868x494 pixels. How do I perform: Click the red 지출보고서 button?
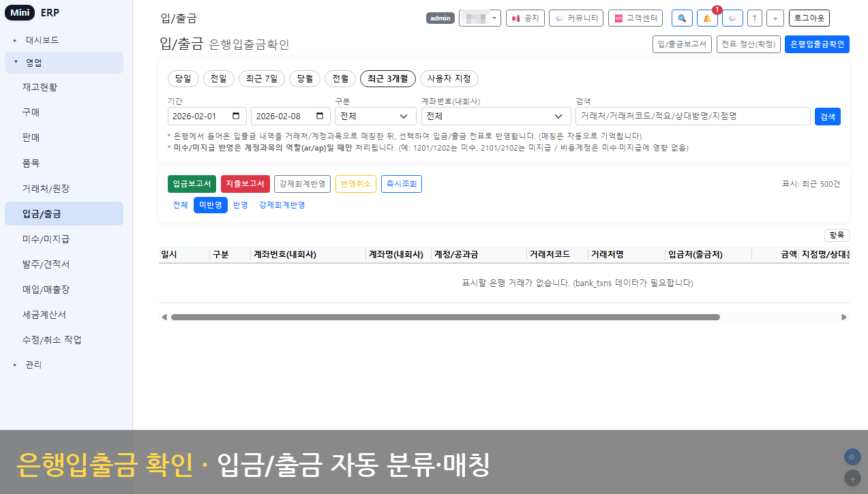(245, 184)
